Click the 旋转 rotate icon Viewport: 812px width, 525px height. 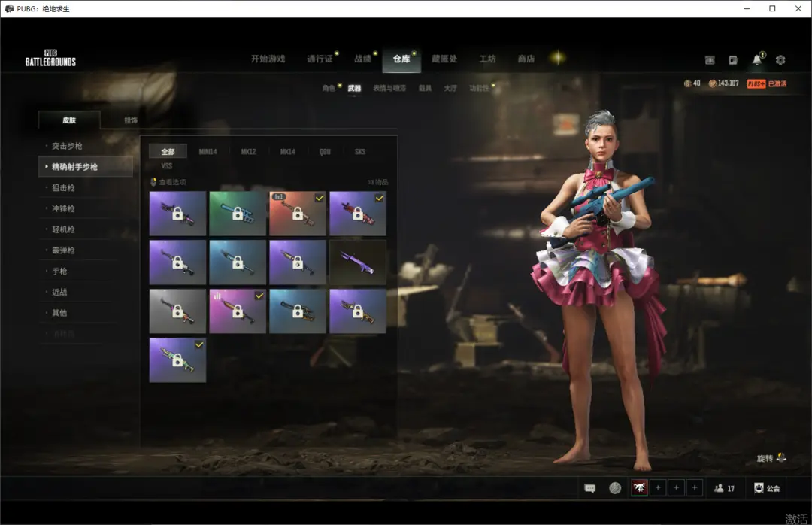coord(781,457)
